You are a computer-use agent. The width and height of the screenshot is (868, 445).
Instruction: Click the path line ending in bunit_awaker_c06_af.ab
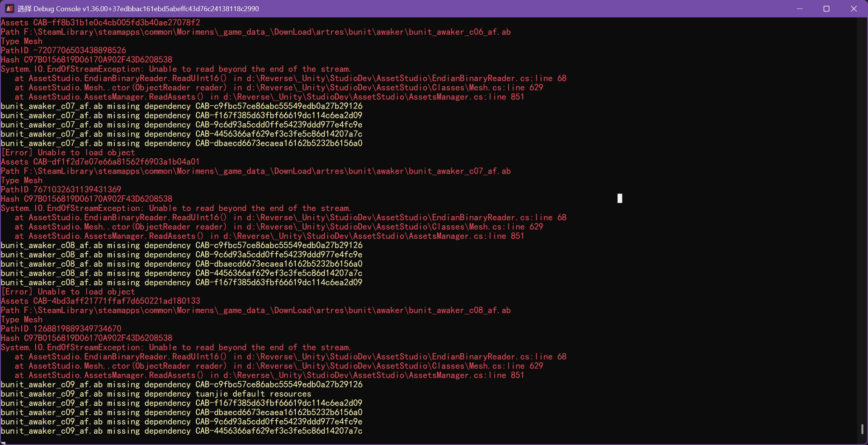click(255, 32)
